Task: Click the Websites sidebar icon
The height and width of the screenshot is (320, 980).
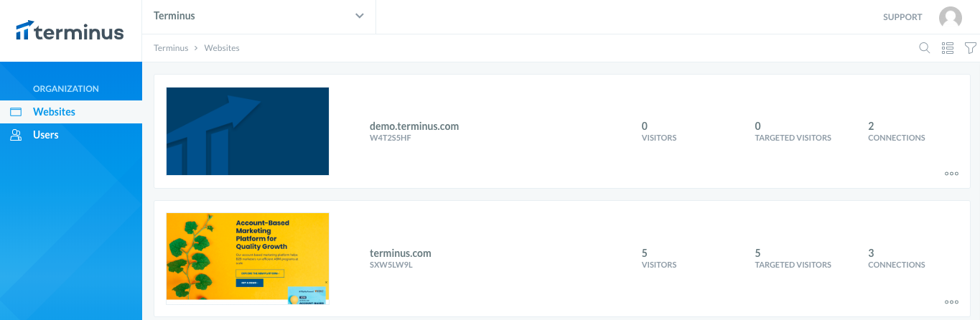Action: click(x=16, y=112)
